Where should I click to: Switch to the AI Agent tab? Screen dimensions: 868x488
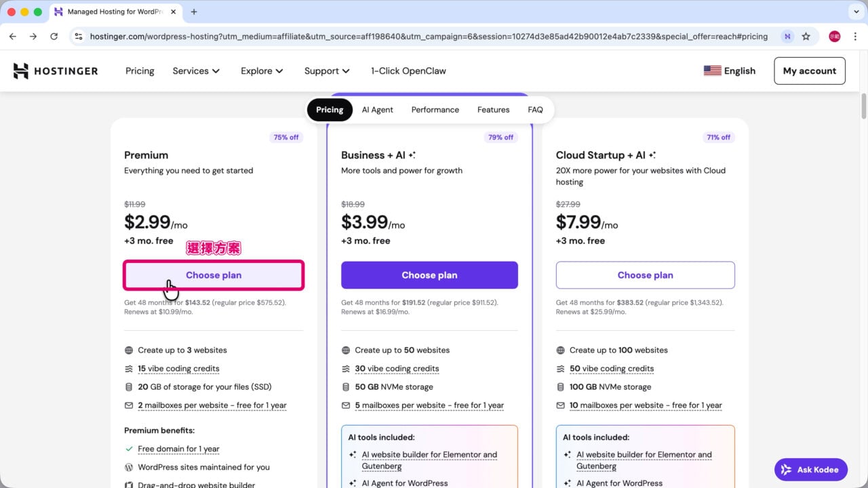[x=377, y=110]
